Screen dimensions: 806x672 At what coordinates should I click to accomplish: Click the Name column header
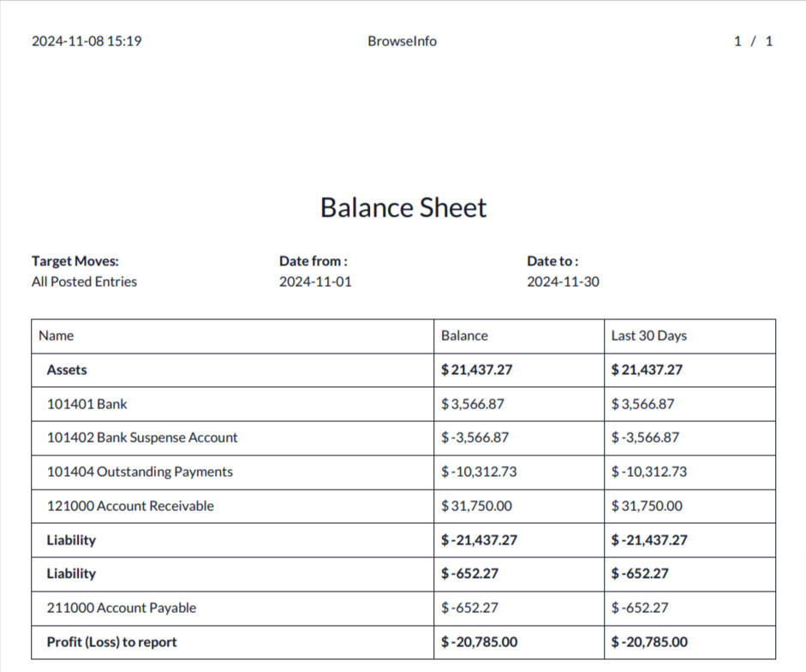[57, 336]
